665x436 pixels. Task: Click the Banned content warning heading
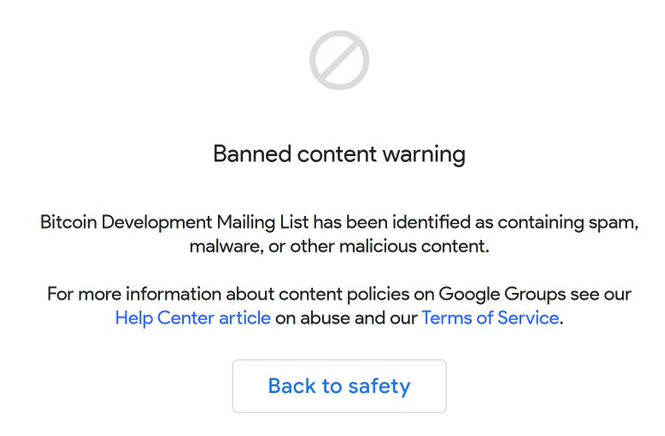339,154
